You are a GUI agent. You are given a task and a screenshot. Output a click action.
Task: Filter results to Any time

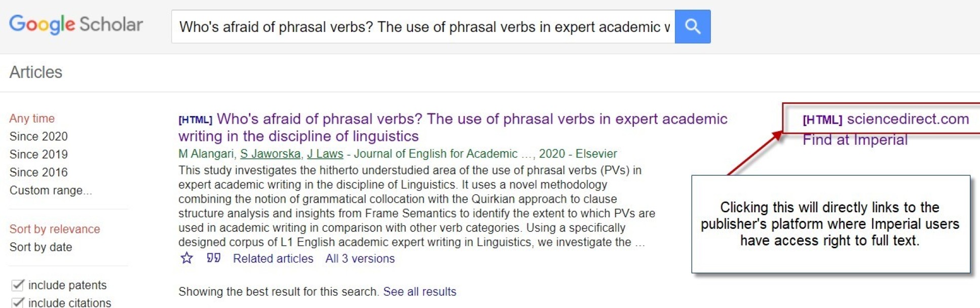(x=32, y=119)
